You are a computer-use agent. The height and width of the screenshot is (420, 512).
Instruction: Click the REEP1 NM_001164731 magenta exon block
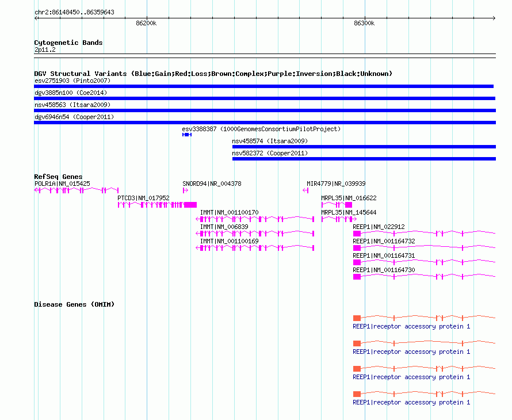click(x=357, y=262)
